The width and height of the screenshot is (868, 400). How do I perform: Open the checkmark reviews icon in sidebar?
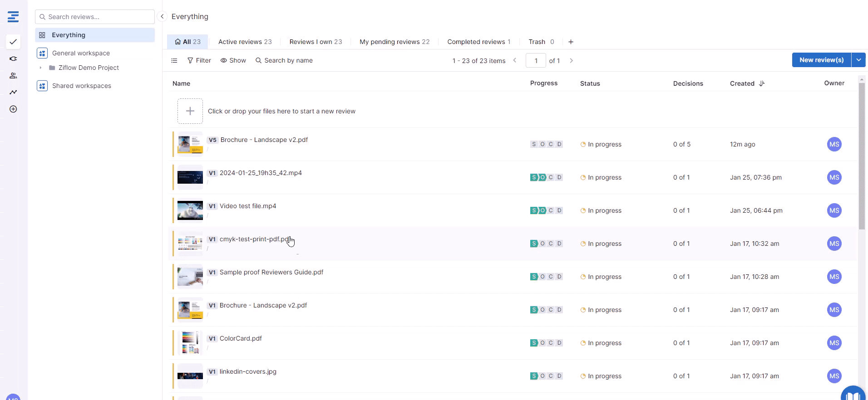13,42
